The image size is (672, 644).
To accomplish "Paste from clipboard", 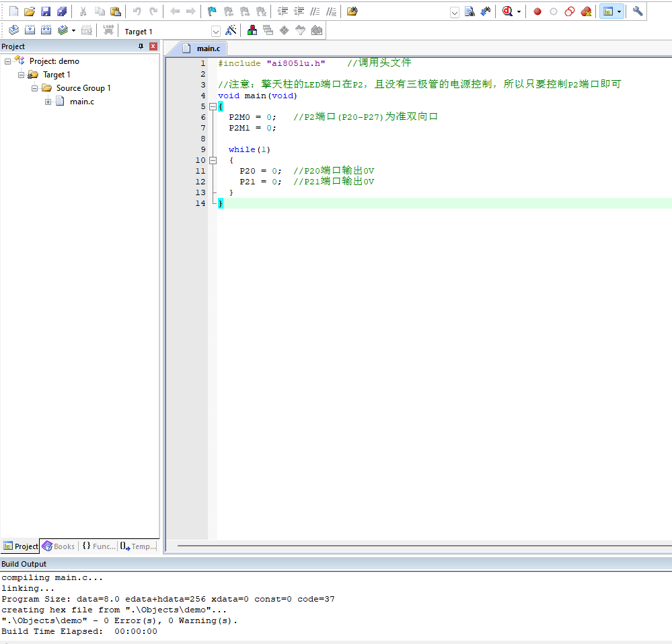I will [116, 11].
